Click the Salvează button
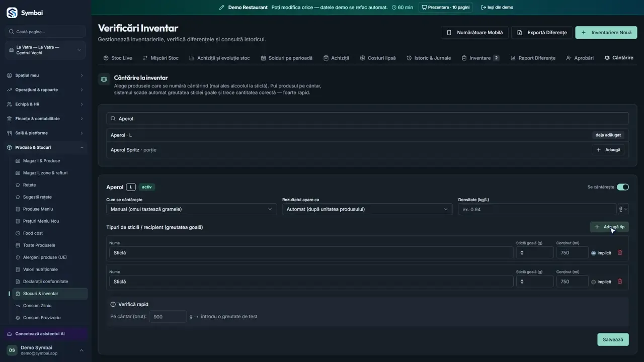The width and height of the screenshot is (644, 362). coord(613,339)
